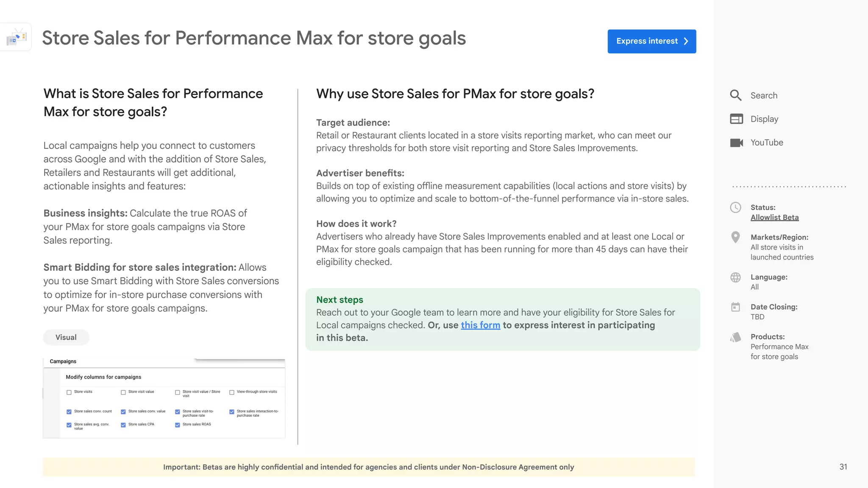868x488 pixels.
Task: Check Store visit value / Store visit checkbox
Action: tap(178, 392)
